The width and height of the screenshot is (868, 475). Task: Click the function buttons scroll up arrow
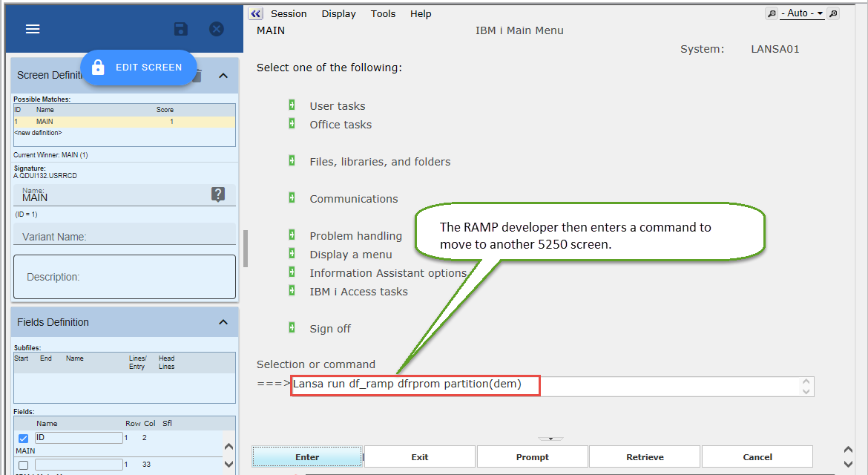pos(847,450)
